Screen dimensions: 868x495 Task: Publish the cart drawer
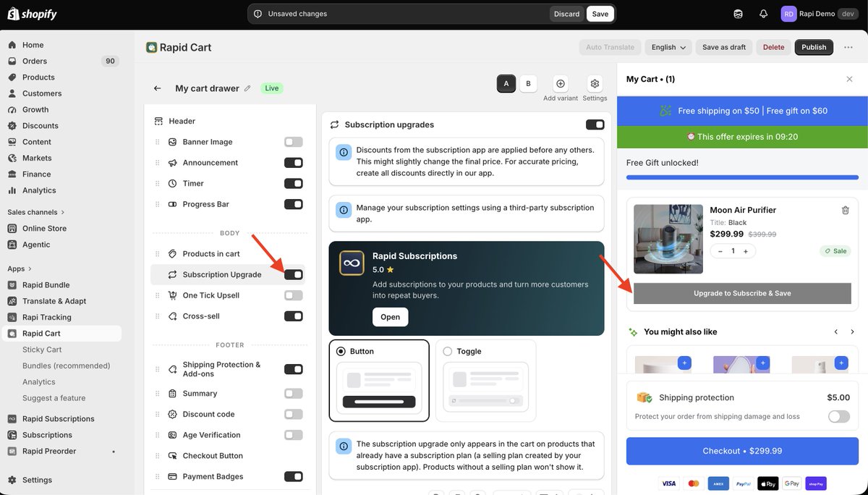[x=814, y=47]
